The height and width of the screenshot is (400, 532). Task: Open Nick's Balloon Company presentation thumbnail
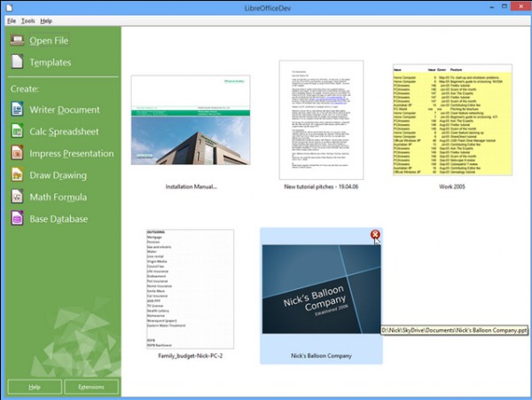pos(321,289)
